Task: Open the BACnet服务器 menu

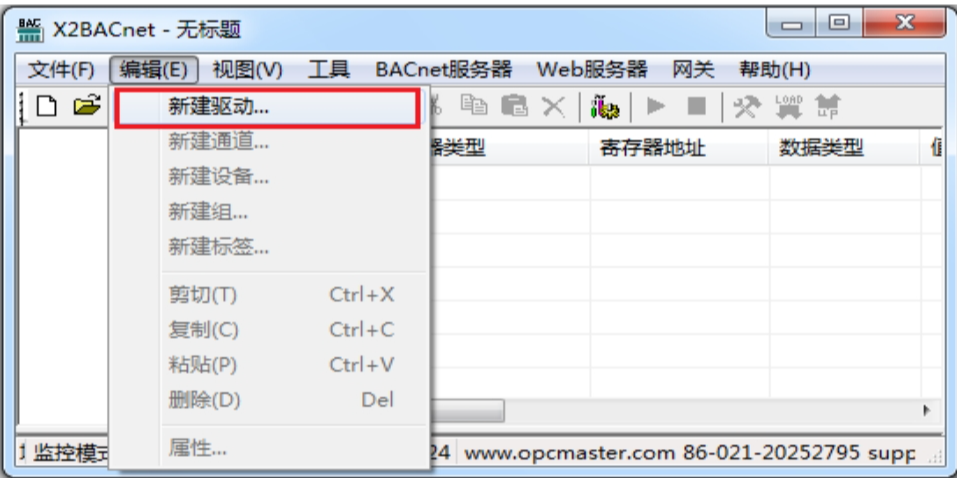Action: pos(444,70)
